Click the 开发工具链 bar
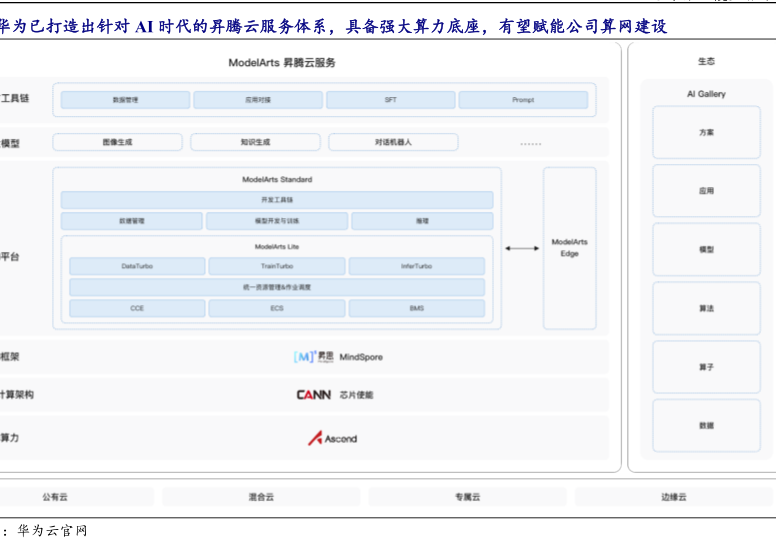Screen dimensions: 776x539 pyautogui.click(x=277, y=200)
